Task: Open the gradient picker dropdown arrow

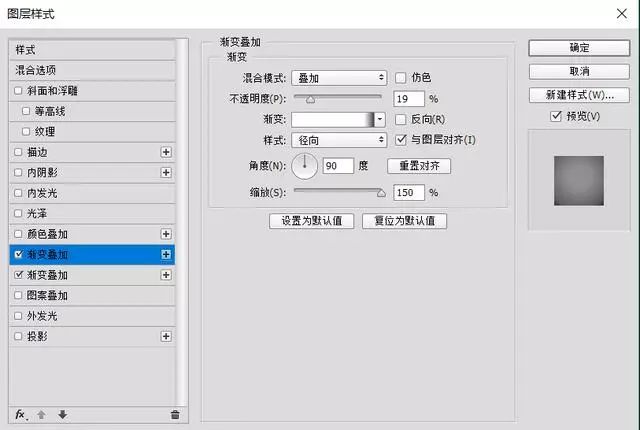Action: point(380,120)
